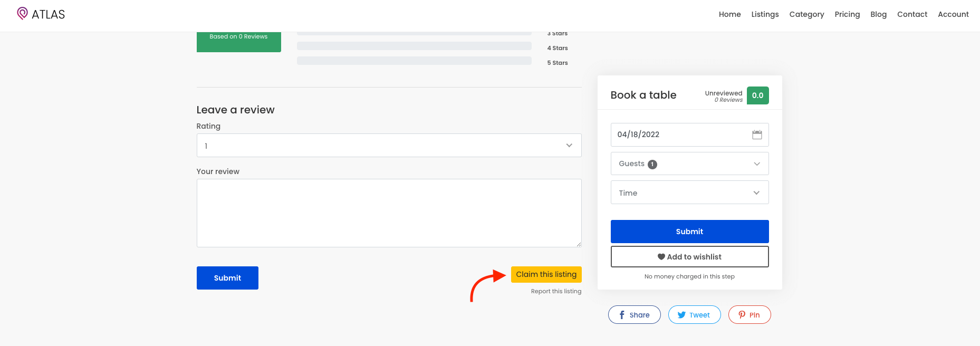Click the 4 Stars rating bar
Viewport: 980px width, 346px height.
[414, 46]
